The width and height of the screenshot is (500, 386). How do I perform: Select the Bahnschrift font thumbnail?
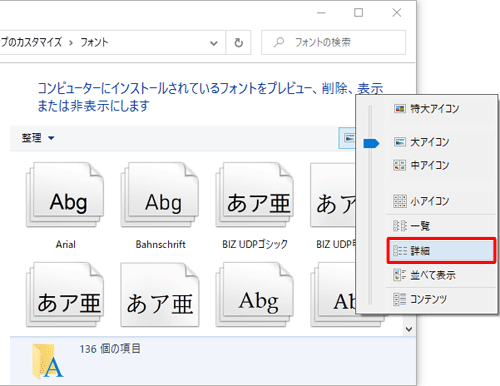(x=160, y=195)
